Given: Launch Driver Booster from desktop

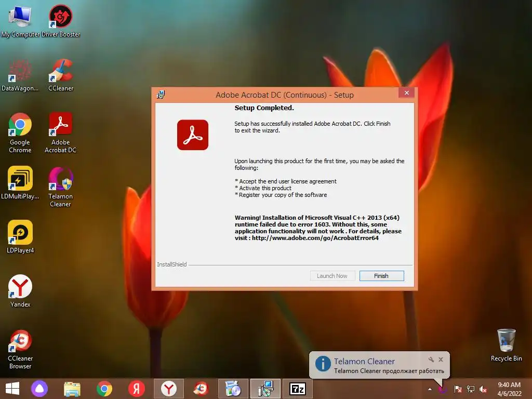Looking at the screenshot, I should coord(60,21).
